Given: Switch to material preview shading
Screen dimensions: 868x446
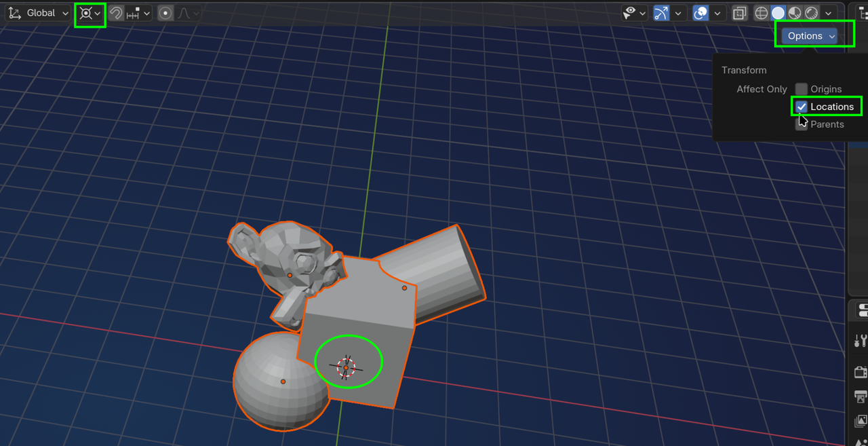Looking at the screenshot, I should click(x=795, y=13).
